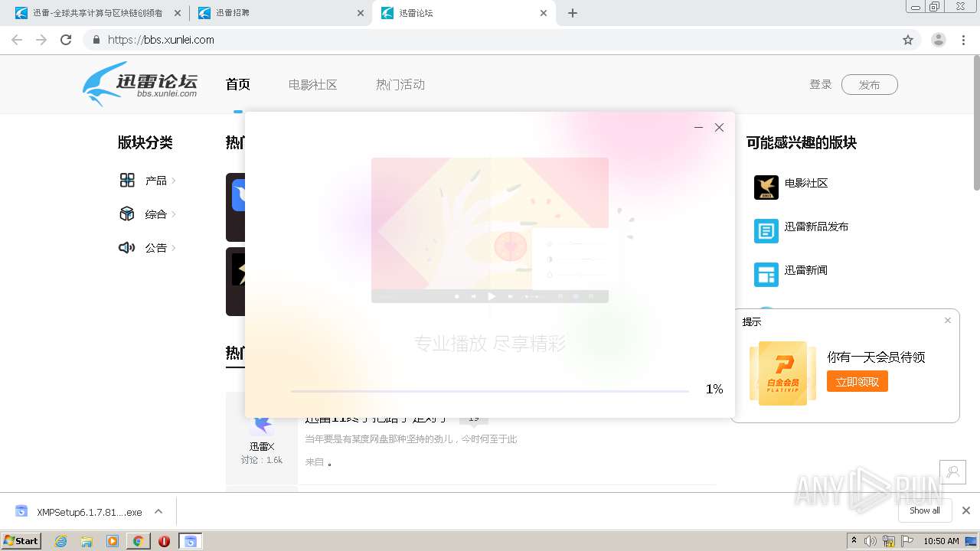Open the Start menu

(21, 541)
